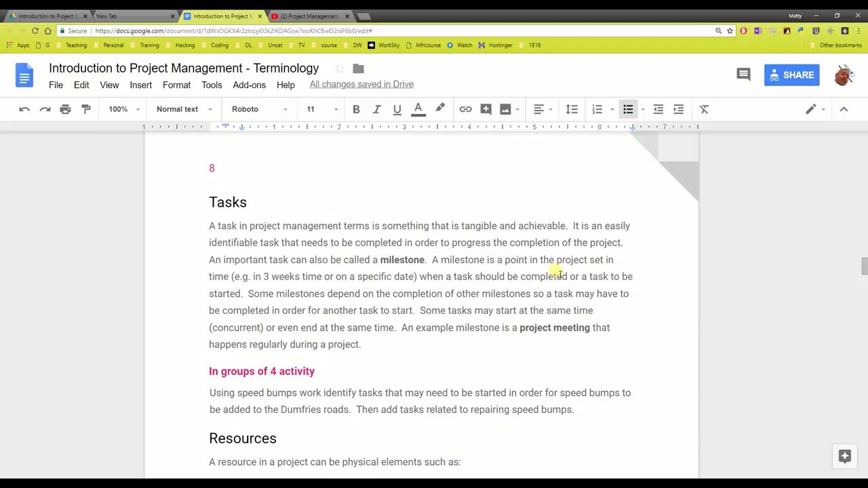868x488 pixels.
Task: Click the In groups of 4 activity heading
Action: click(x=262, y=371)
